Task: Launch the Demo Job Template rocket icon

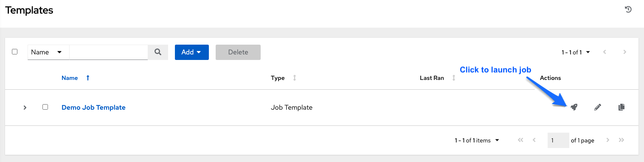Action: tap(574, 108)
